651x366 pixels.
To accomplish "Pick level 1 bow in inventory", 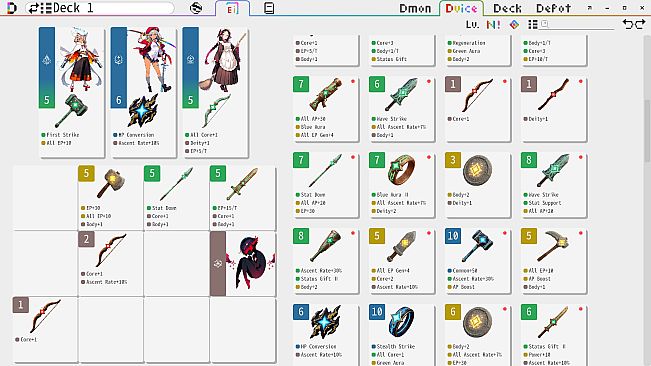I will pyautogui.click(x=477, y=109).
